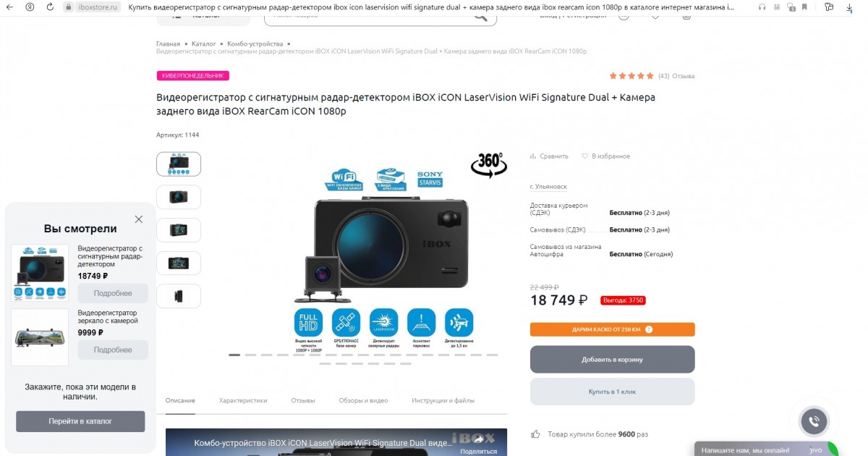The width and height of the screenshot is (868, 456).
Task: Click the second image carousel indicator dash
Action: coord(250,355)
